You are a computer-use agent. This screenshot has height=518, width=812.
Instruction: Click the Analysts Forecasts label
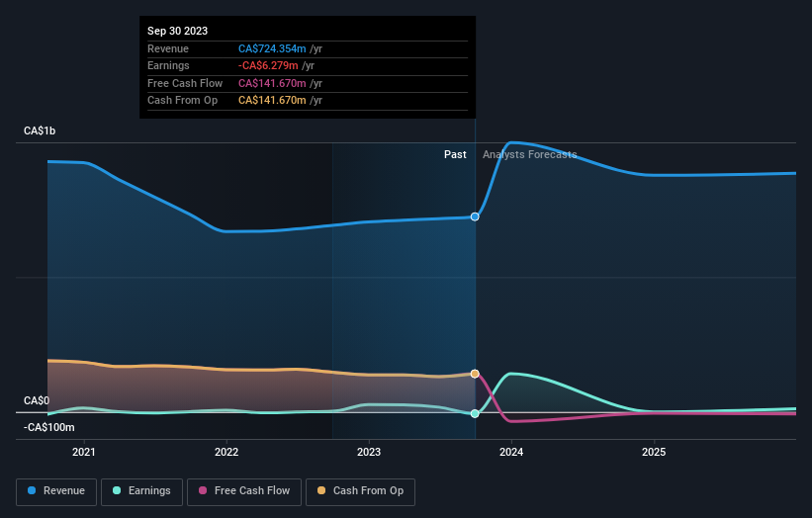click(530, 155)
